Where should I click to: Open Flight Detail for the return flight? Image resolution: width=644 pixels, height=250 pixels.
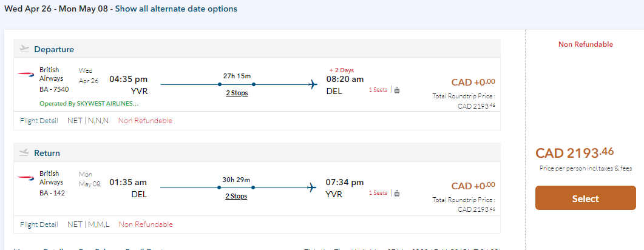click(39, 225)
